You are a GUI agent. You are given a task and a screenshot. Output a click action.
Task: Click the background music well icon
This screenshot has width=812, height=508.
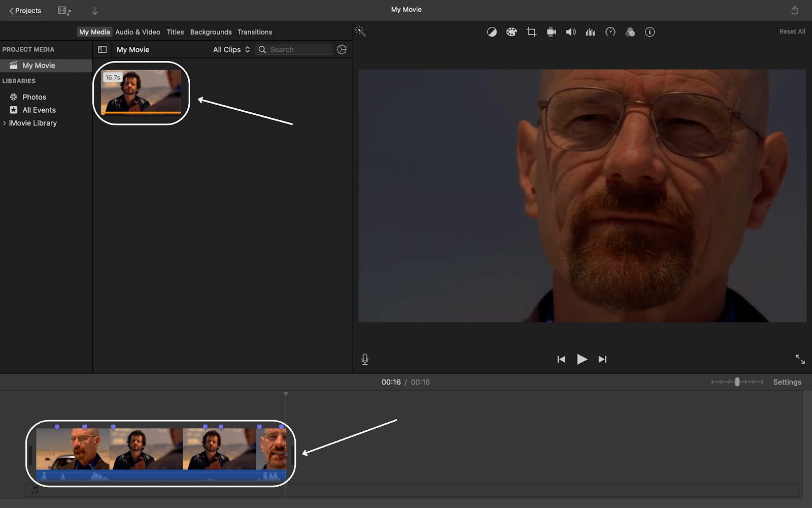click(35, 490)
